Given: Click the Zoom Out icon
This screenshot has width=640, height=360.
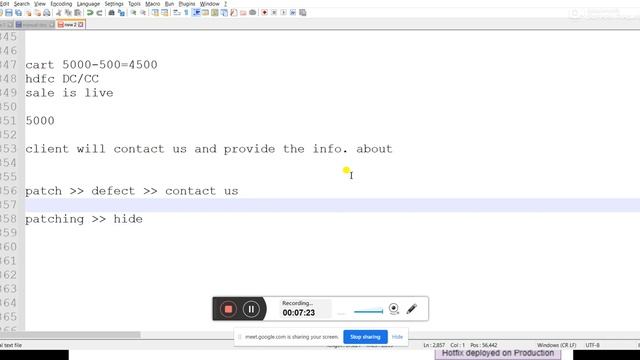Looking at the screenshot, I should (143, 13).
